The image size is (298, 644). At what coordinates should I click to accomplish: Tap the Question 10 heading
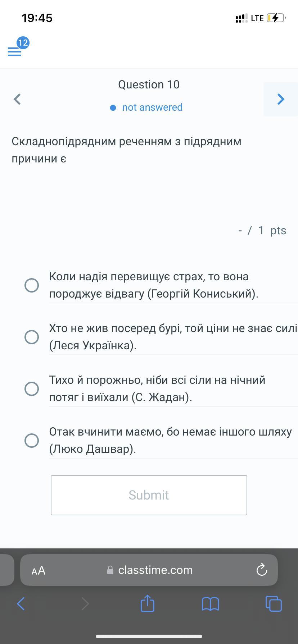(149, 85)
